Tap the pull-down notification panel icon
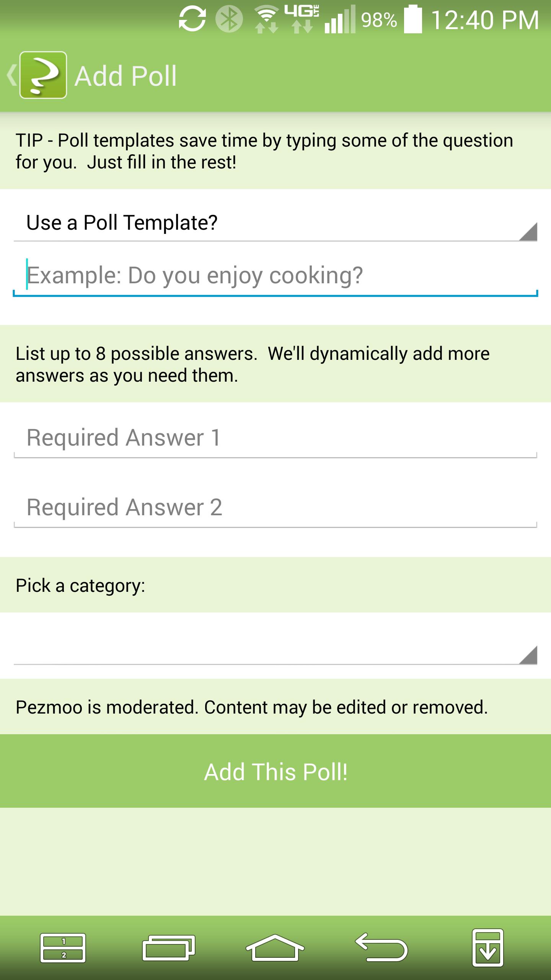551x980 pixels. click(487, 948)
